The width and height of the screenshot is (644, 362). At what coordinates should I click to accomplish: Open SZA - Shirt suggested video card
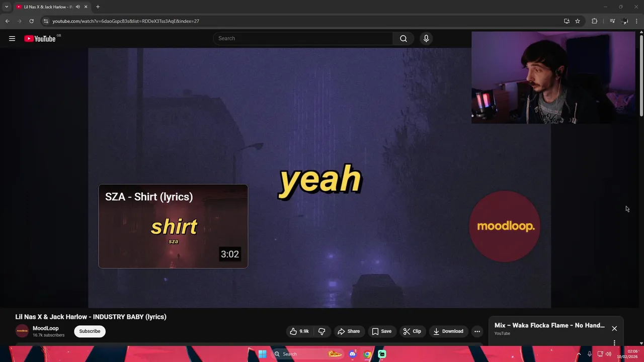pos(173,226)
